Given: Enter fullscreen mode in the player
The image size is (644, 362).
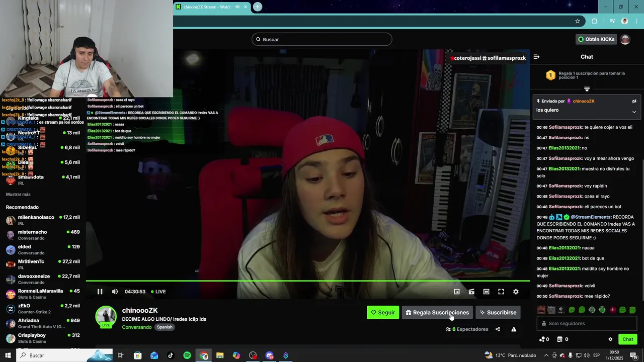Looking at the screenshot, I should (501, 292).
